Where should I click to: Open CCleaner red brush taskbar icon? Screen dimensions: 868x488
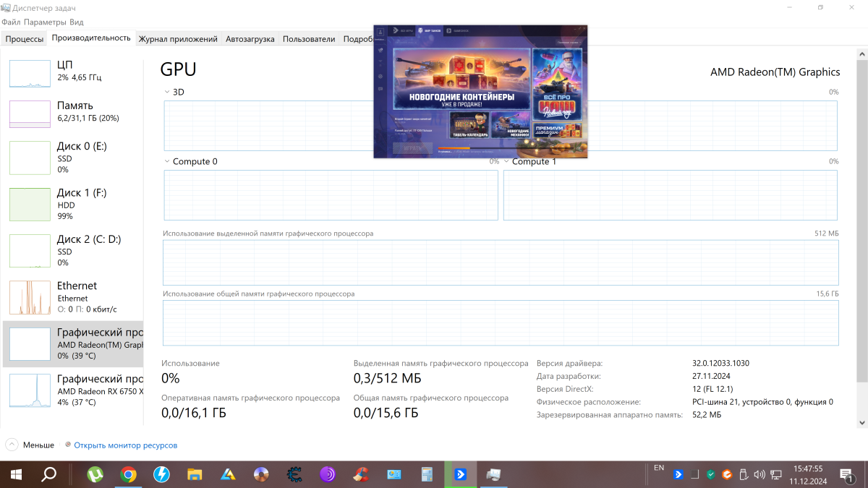[x=361, y=475]
